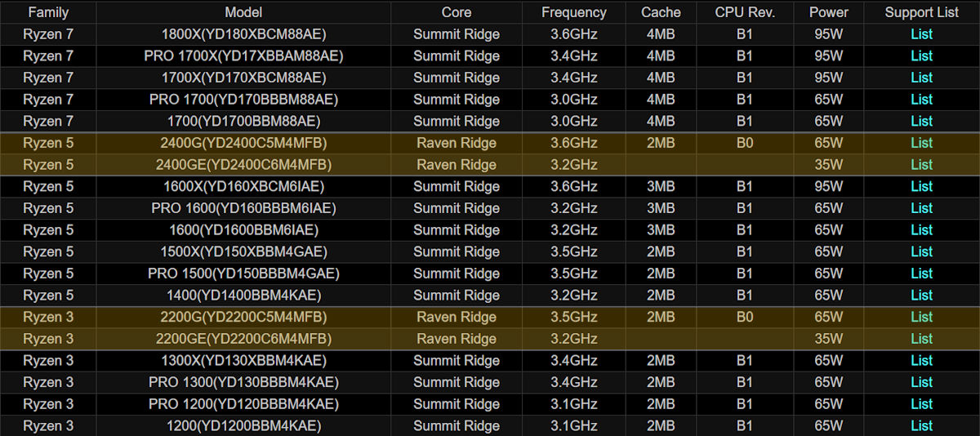Click the List link for Ryzen 5 1400
Viewport: 980px width, 436px height.
pyautogui.click(x=921, y=295)
